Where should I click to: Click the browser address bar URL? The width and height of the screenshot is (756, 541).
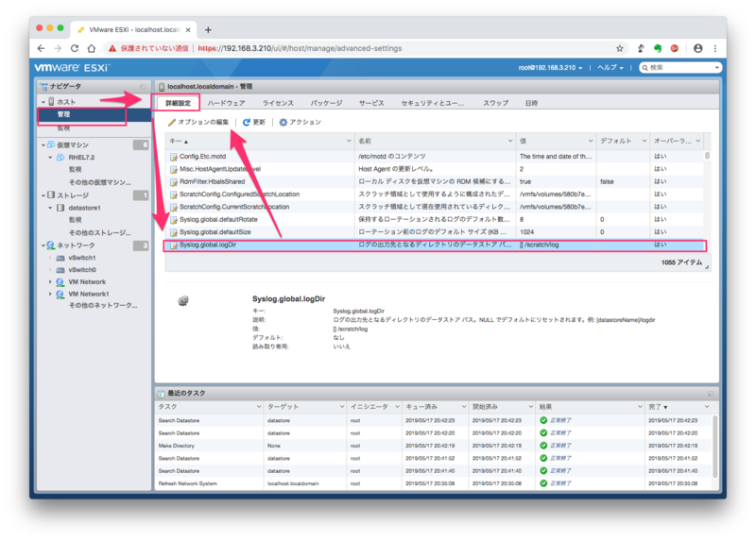(x=300, y=48)
